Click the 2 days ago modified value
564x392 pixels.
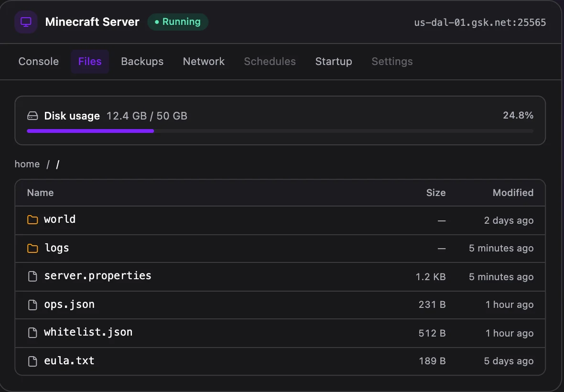click(x=509, y=220)
